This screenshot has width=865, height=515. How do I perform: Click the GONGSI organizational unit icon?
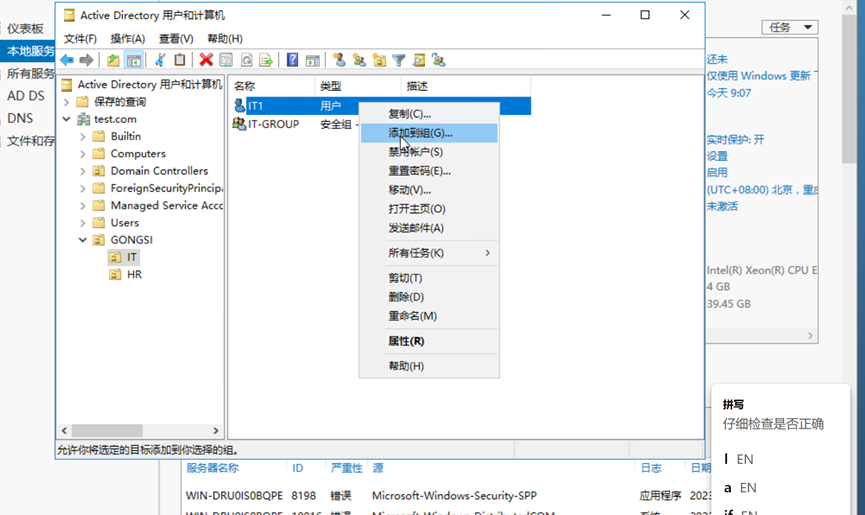coord(99,240)
